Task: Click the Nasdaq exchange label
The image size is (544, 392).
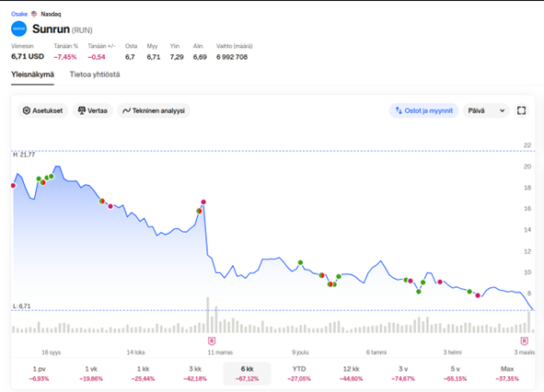Action: [51, 14]
